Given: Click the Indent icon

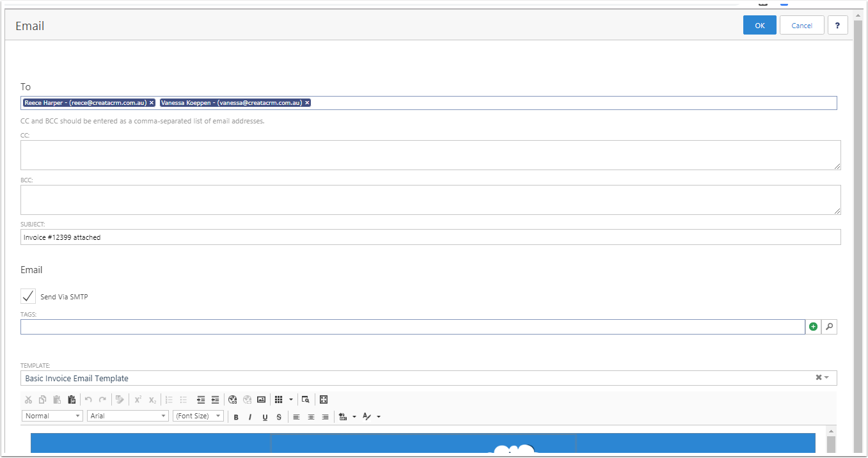Looking at the screenshot, I should pos(200,400).
